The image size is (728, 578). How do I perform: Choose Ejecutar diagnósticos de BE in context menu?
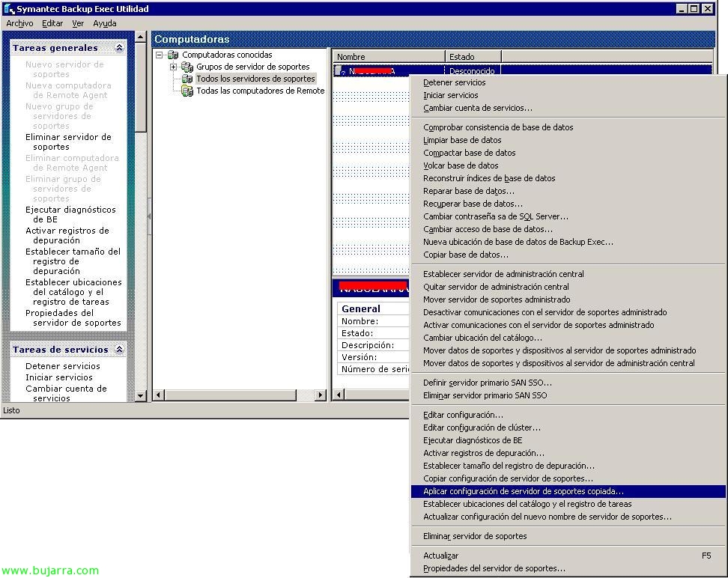pos(568,440)
